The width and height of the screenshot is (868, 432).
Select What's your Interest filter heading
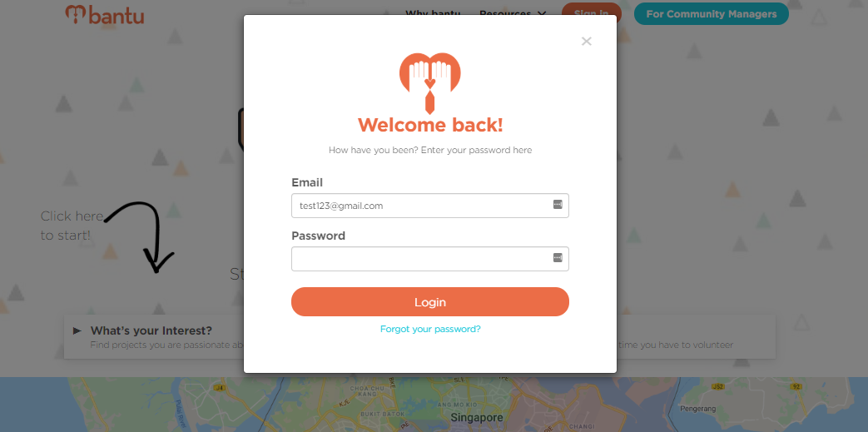[x=151, y=330]
